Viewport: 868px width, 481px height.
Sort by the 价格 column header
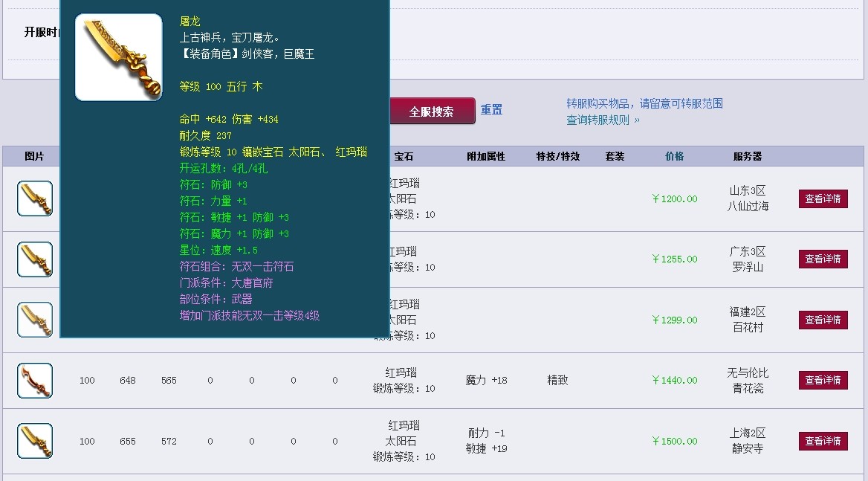pos(675,156)
